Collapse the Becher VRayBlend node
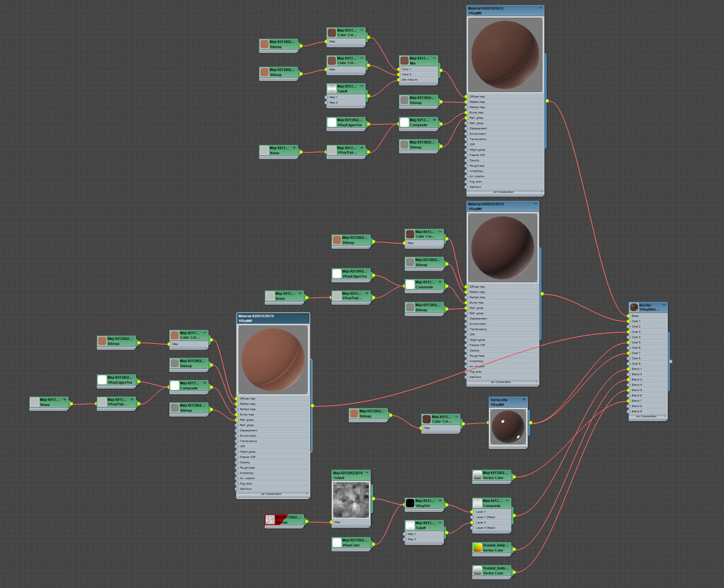This screenshot has width=724, height=588. (664, 304)
